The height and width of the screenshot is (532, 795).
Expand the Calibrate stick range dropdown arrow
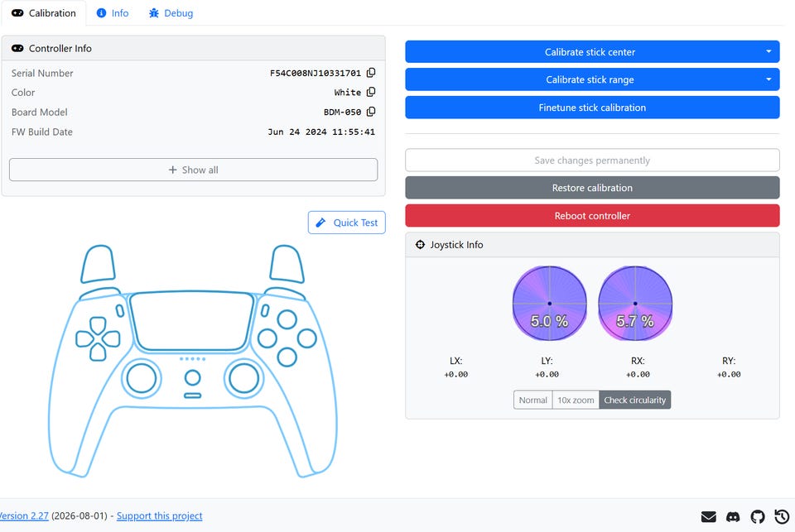[x=768, y=79]
